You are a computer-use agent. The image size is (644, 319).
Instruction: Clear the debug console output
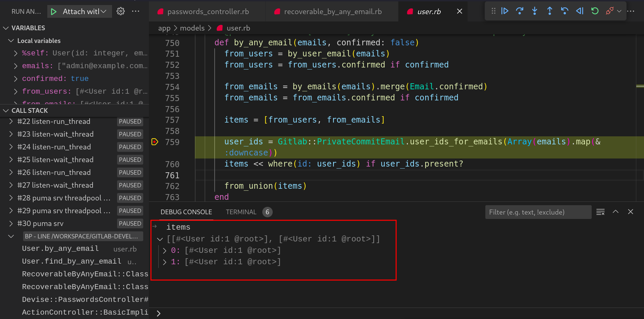(600, 212)
